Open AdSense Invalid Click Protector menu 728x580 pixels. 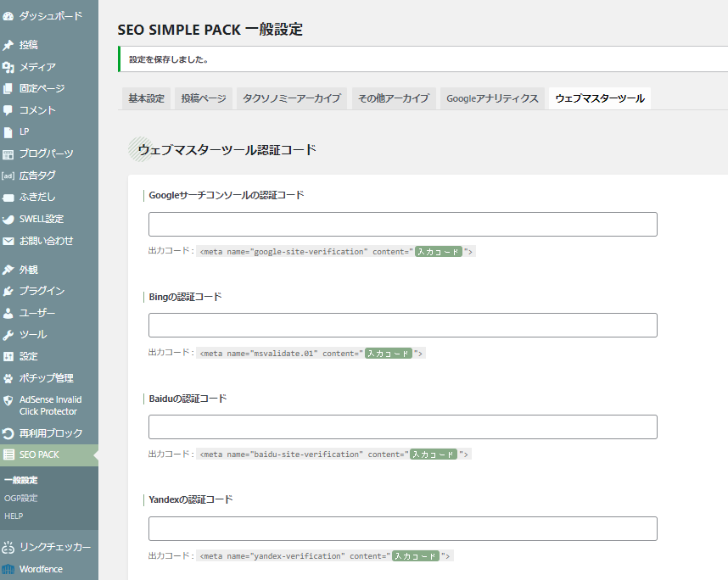(x=50, y=405)
